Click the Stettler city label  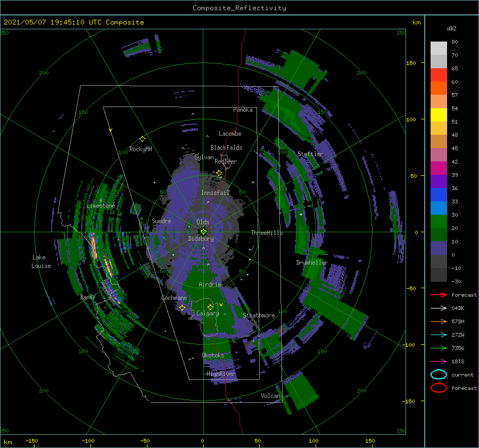point(310,154)
